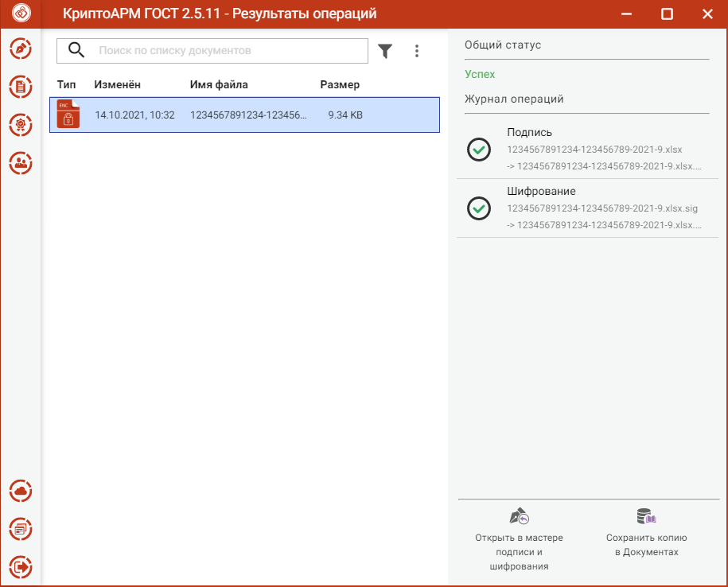Click the Успех status text
Image resolution: width=728 pixels, height=587 pixels.
(480, 74)
